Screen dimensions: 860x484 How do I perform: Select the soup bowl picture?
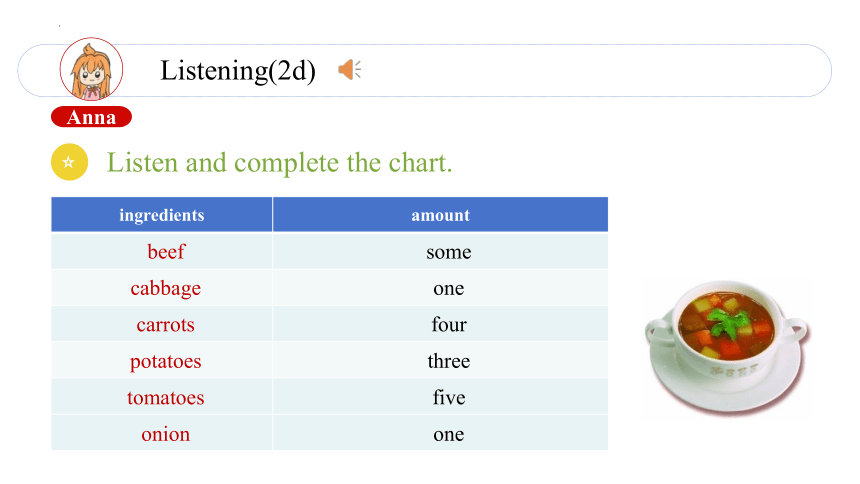pos(727,347)
